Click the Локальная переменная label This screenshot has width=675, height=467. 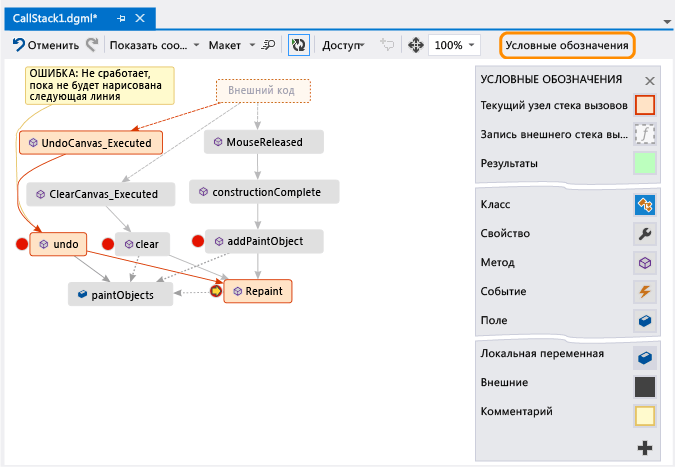(x=542, y=354)
